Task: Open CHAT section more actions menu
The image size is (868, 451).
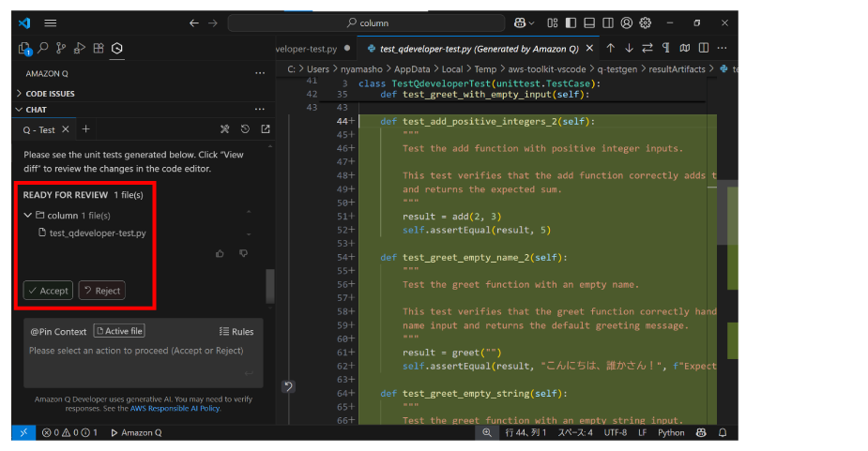Action: (x=260, y=109)
